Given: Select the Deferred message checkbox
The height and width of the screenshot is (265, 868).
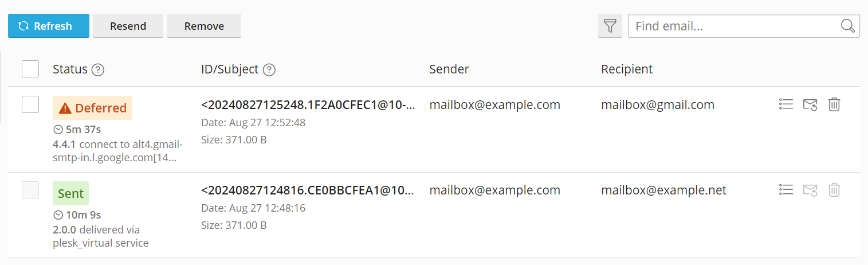Looking at the screenshot, I should 30,104.
